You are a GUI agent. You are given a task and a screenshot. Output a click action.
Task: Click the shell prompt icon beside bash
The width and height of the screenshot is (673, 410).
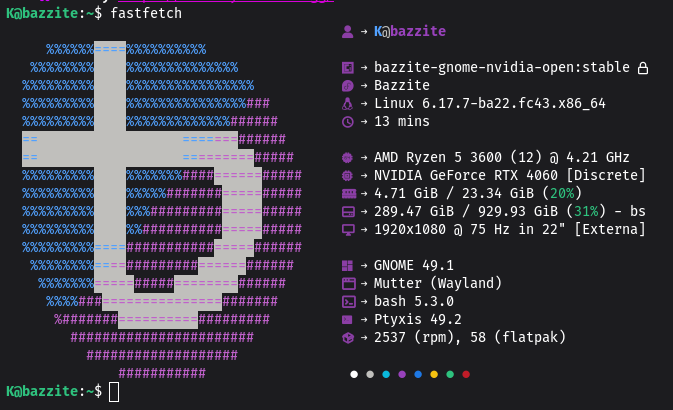(349, 302)
